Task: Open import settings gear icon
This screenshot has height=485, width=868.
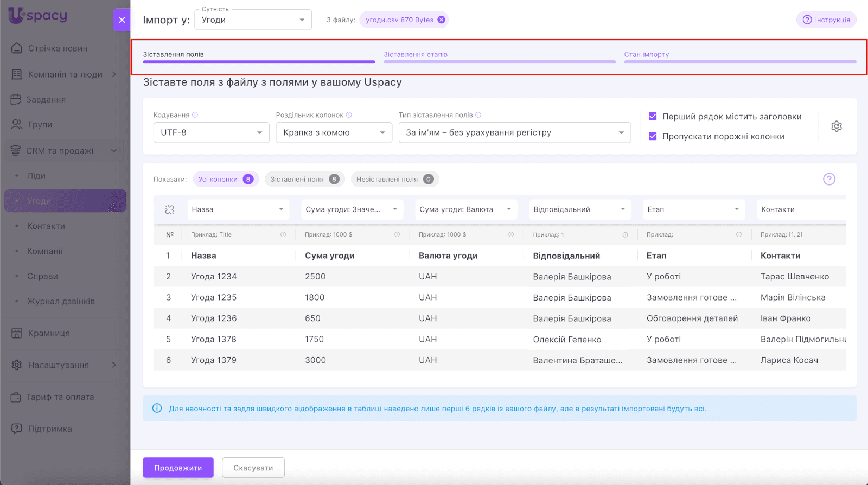Action: click(837, 126)
